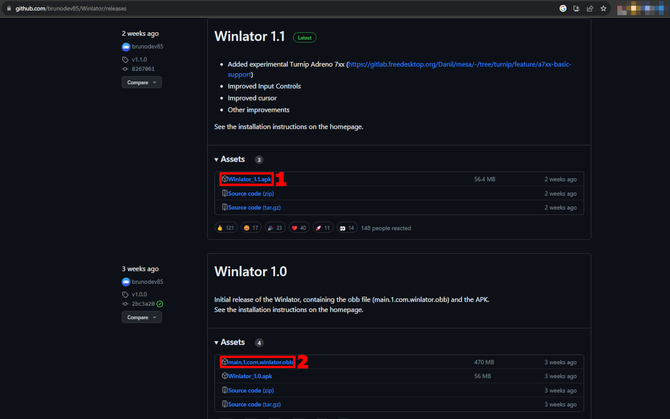Toggle thumbs up reaction with 121
Screen dimensions: 670x419
pyautogui.click(x=226, y=228)
